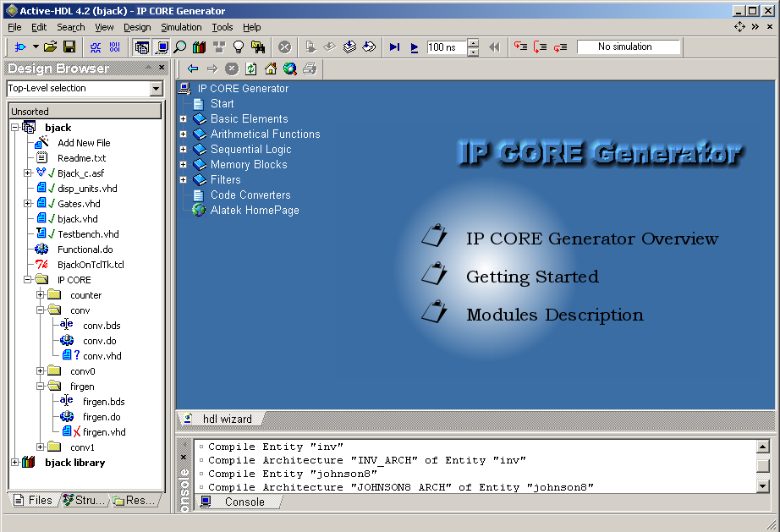
Task: Select Testbench.vhd in the design tree
Action: [88, 234]
